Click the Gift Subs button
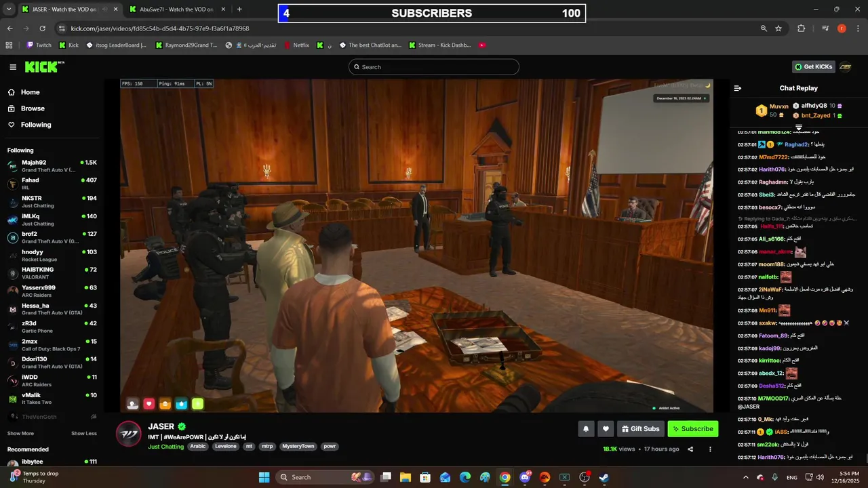This screenshot has width=868, height=488. point(641,428)
